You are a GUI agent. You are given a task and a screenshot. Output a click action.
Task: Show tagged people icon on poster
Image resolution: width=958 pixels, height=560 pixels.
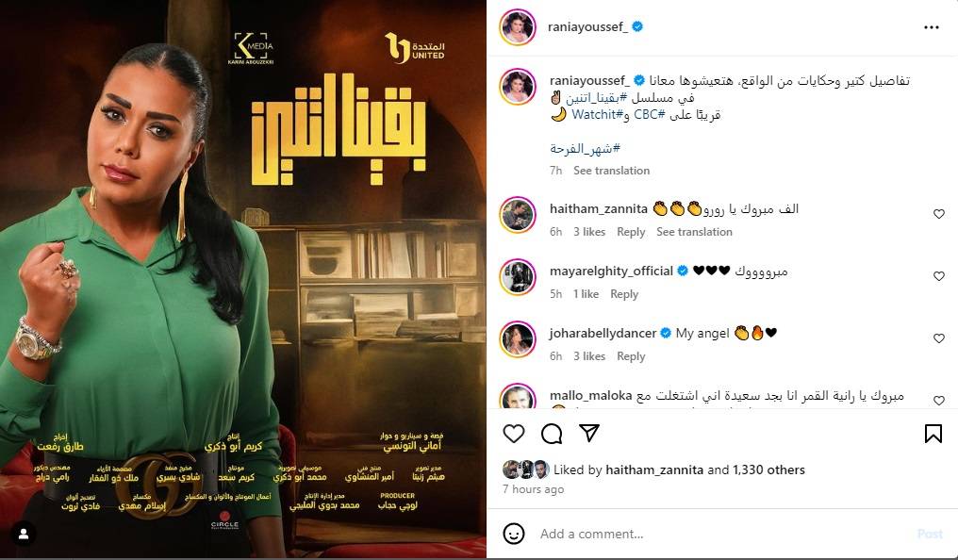point(24,534)
